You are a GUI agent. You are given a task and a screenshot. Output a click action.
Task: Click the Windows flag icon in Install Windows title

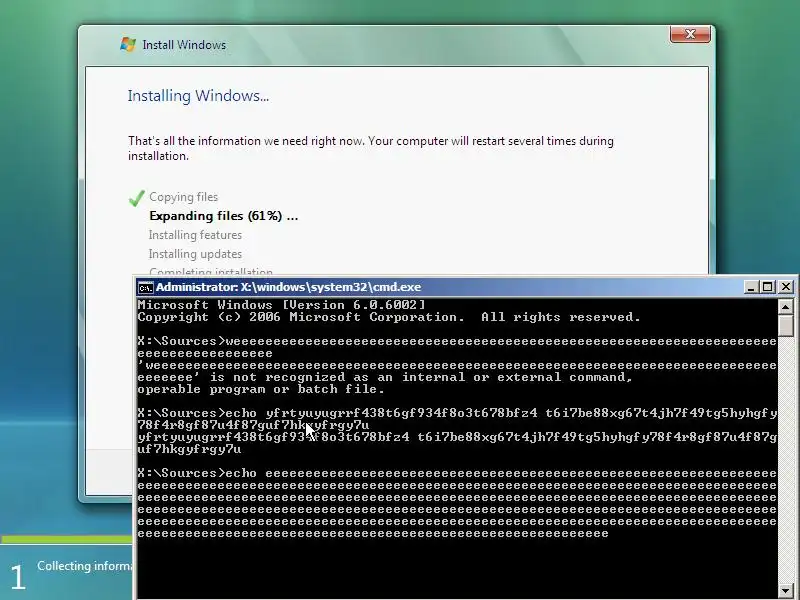(128, 44)
